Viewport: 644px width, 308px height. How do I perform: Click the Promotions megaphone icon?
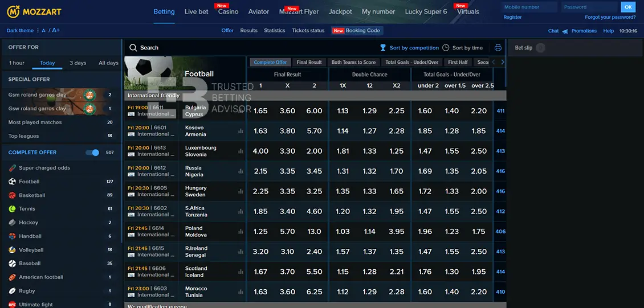coord(565,31)
